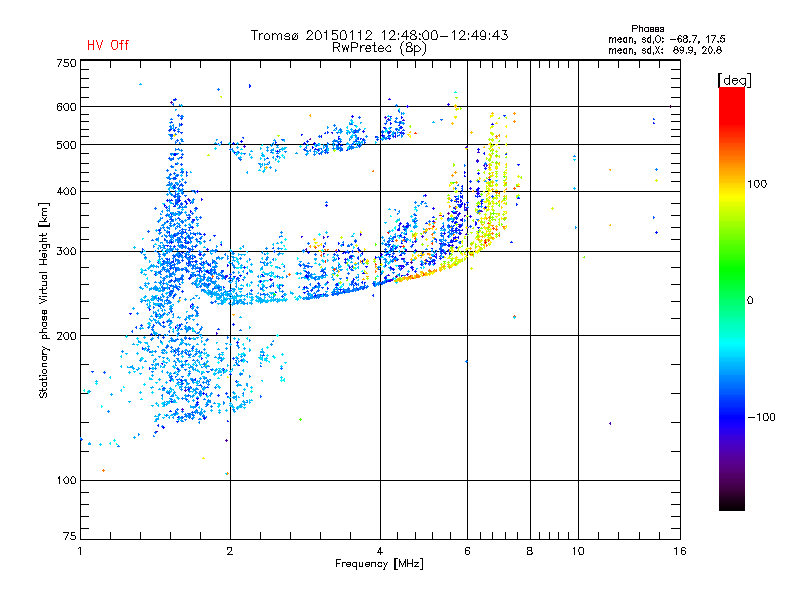Select the plot title "Tromsø 20150112 12:48:00-12:49:43"
800x600 pixels.
tap(379, 35)
